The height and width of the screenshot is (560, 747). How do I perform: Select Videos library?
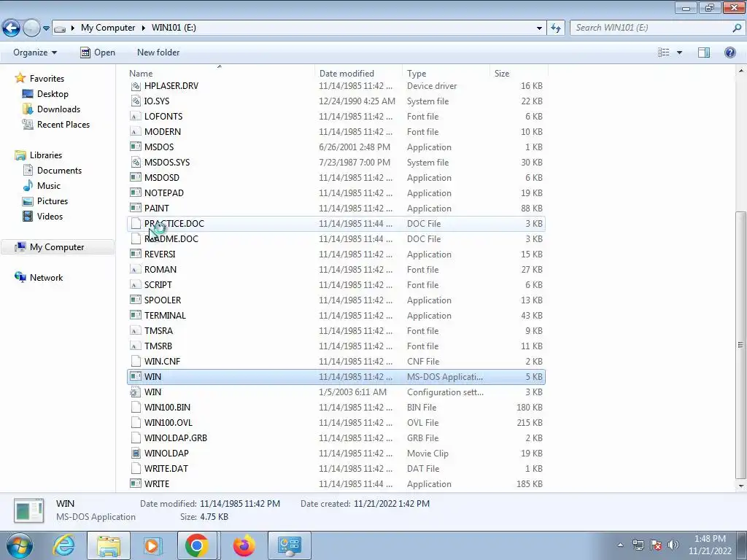tap(50, 216)
